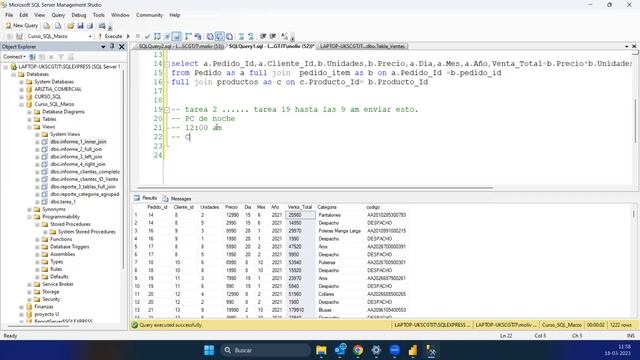Toggle Include Client Statistics icon
The height and width of the screenshot is (360, 640).
click(198, 36)
